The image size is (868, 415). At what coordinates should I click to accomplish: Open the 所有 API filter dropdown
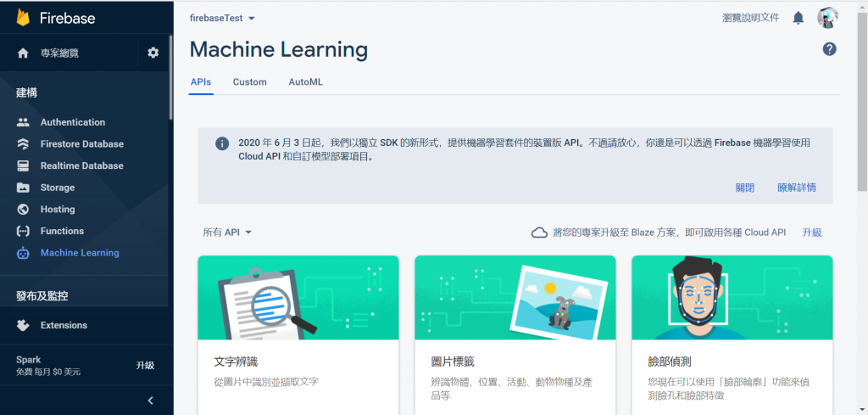(227, 233)
